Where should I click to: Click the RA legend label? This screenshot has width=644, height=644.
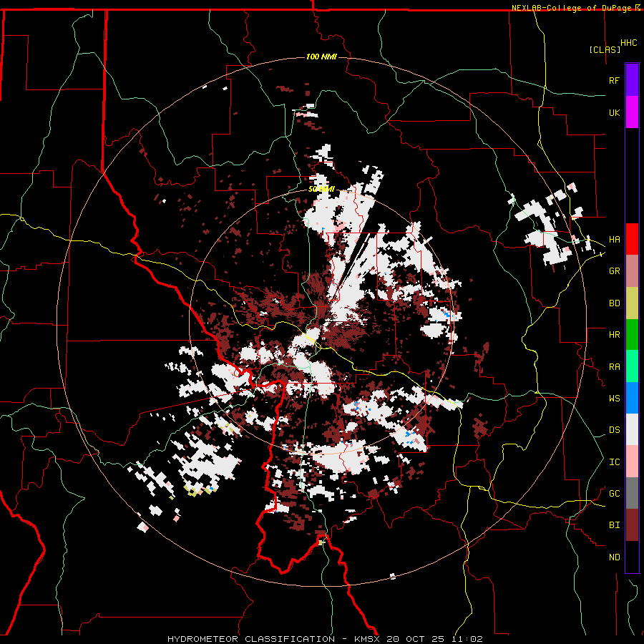614,367
